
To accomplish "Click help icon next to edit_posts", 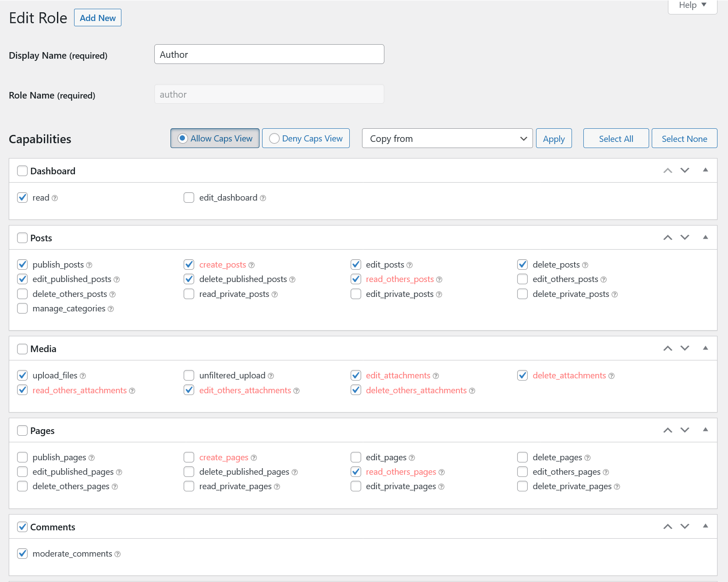I will 410,265.
